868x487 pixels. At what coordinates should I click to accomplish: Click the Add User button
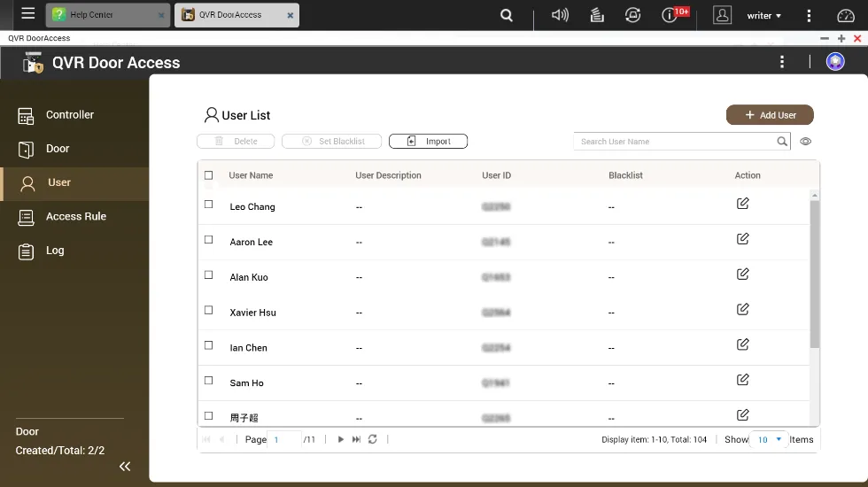770,115
